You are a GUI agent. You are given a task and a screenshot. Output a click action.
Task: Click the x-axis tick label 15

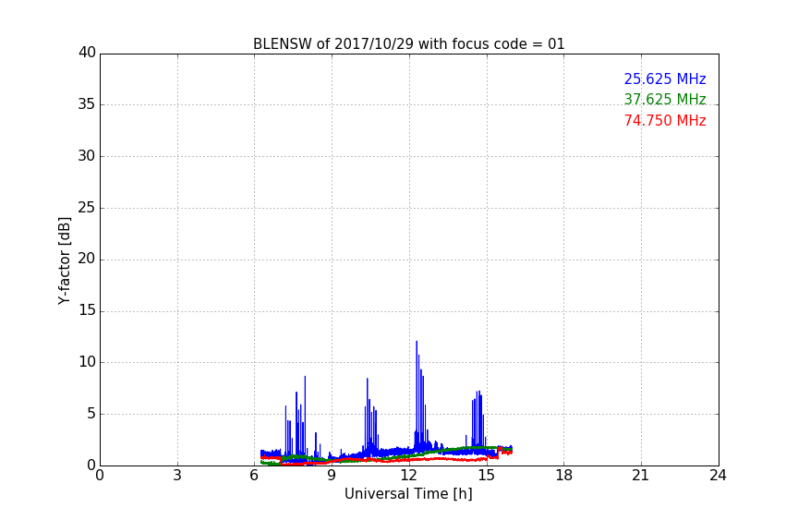(x=487, y=476)
